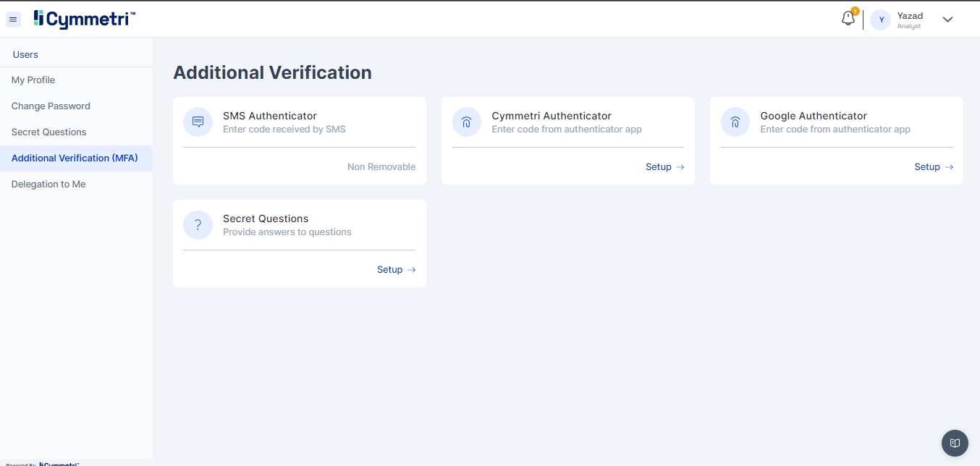Select Additional Verification (MFA) menu item
This screenshot has height=466, width=980.
click(75, 158)
